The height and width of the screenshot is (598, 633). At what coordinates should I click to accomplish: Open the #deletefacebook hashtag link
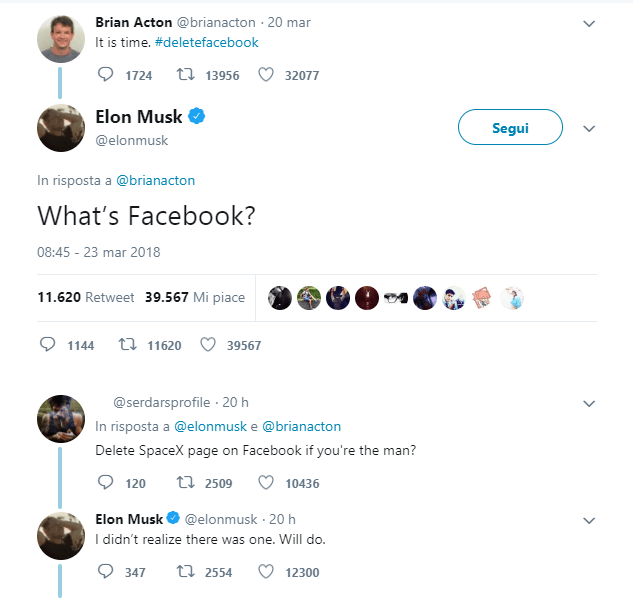207,43
